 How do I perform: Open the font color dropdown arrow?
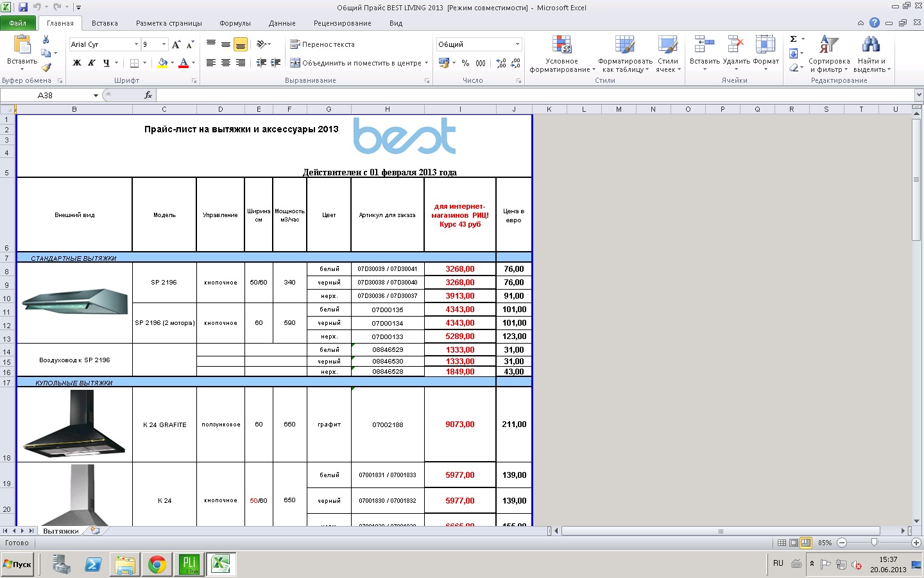tap(193, 63)
